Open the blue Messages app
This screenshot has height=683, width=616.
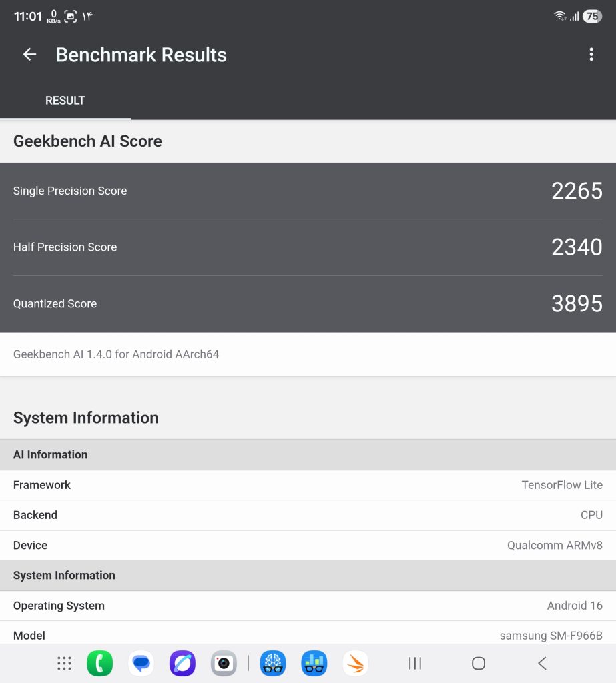(141, 664)
